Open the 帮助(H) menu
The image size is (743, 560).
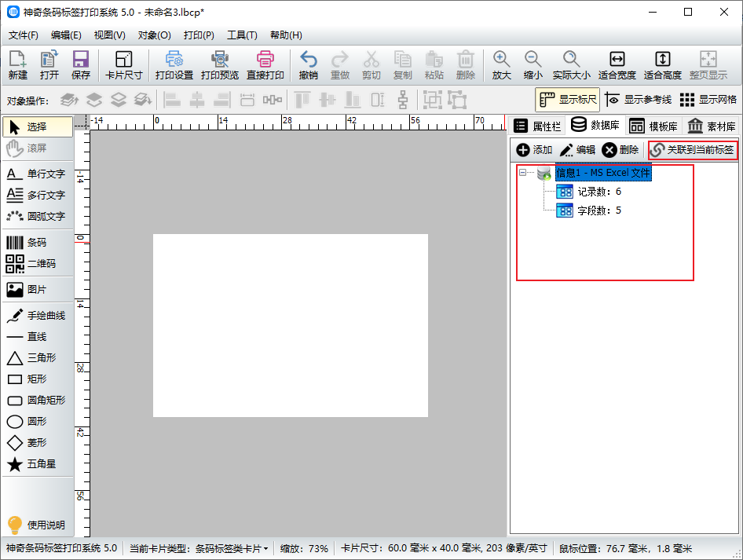pos(286,35)
